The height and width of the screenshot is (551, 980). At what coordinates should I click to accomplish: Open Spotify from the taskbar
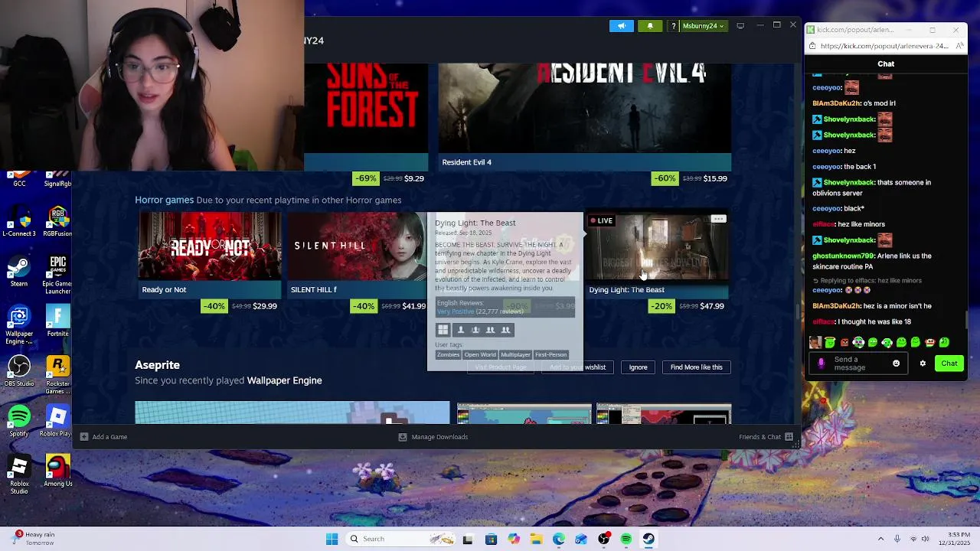tap(626, 539)
